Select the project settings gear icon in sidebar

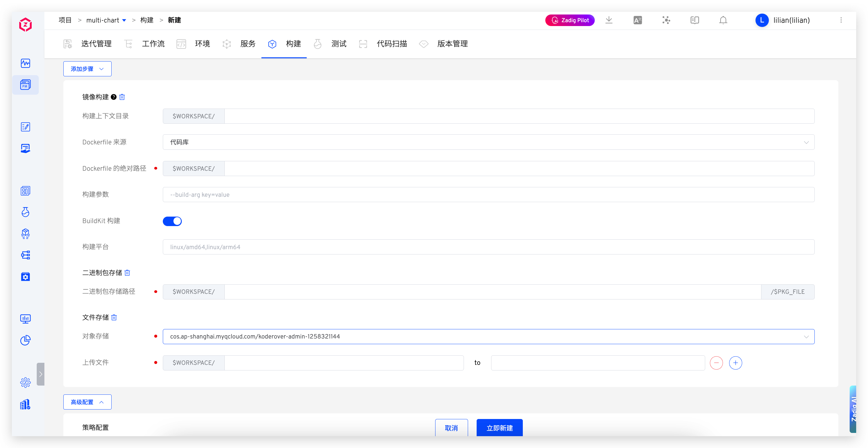[26, 277]
